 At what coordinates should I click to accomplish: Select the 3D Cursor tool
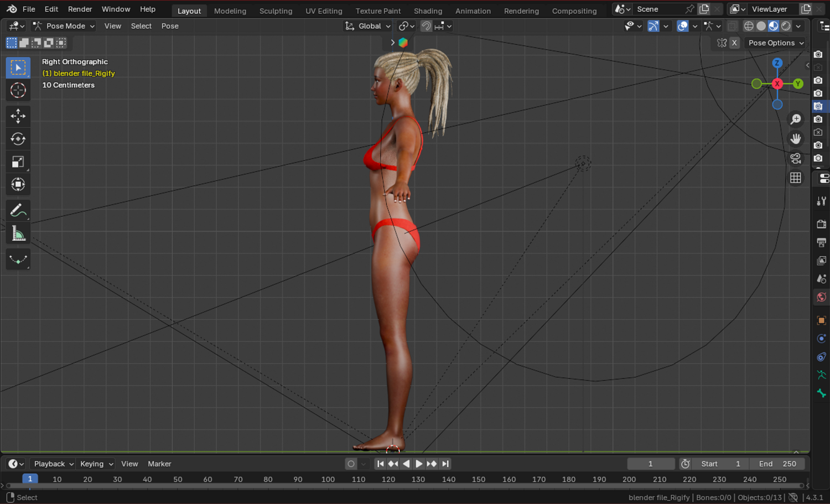tap(18, 90)
